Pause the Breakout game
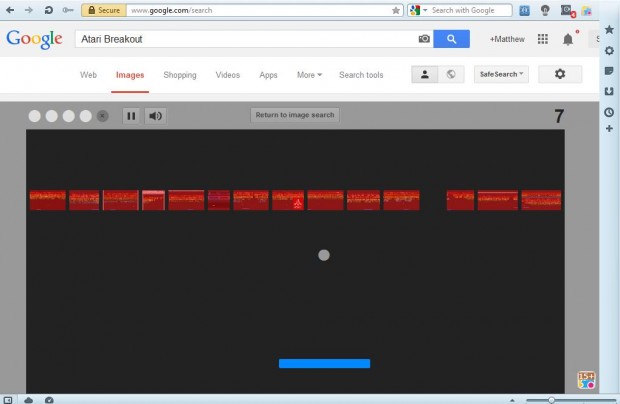Image resolution: width=620 pixels, height=404 pixels. pos(131,116)
